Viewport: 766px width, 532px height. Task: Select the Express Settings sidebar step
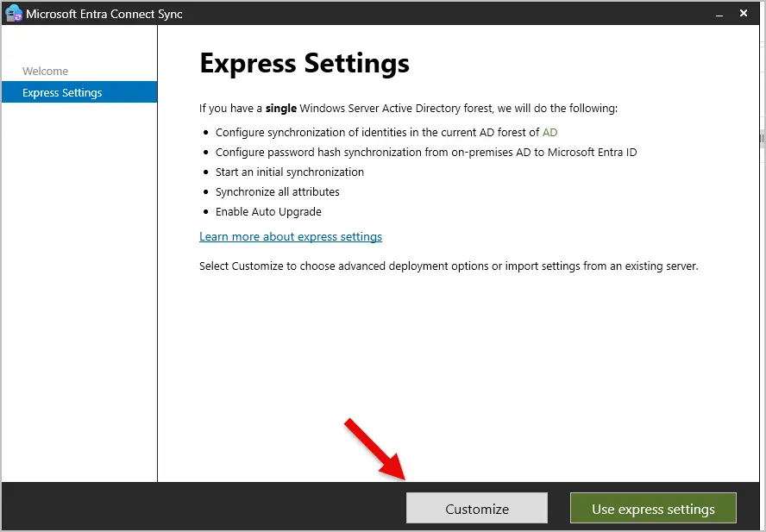coord(62,92)
